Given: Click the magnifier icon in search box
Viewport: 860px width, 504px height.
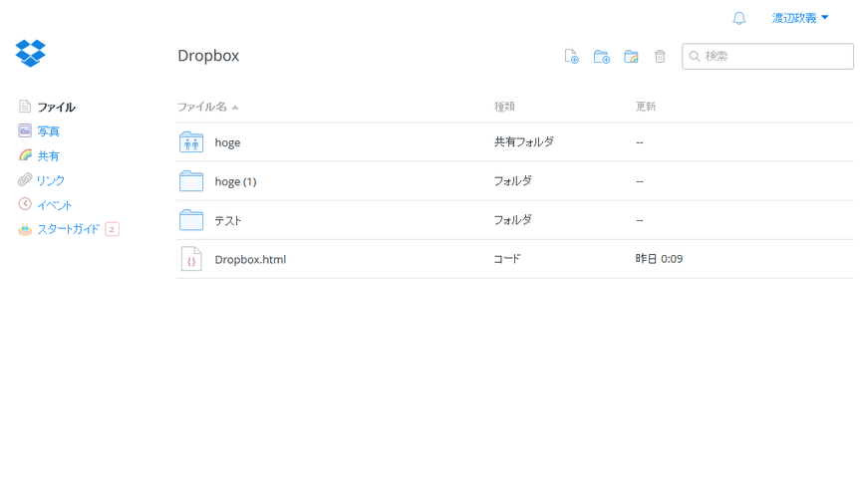Looking at the screenshot, I should pos(695,57).
